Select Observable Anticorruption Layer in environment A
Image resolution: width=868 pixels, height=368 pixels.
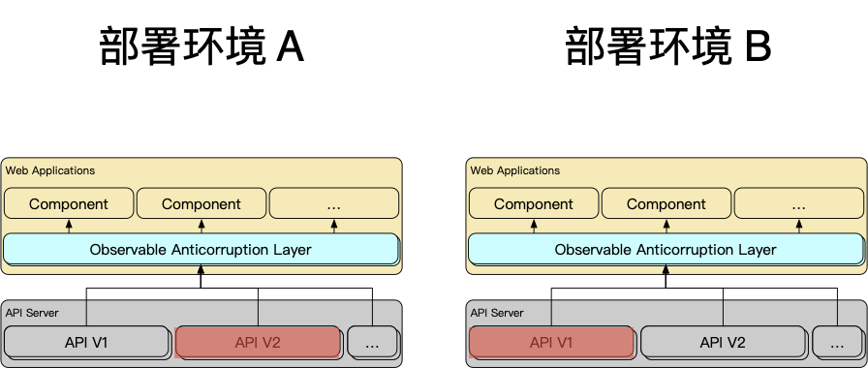pos(201,249)
